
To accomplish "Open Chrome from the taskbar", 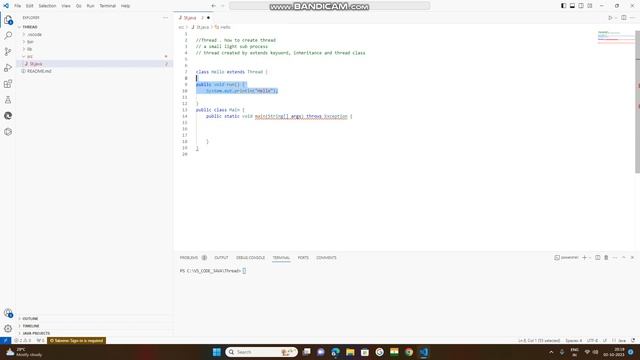I will pos(409,352).
